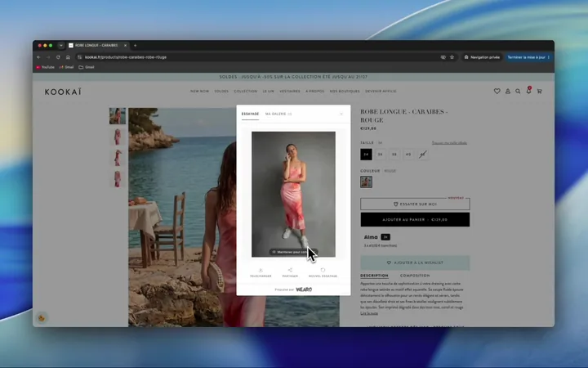The height and width of the screenshot is (368, 588).
Task: Click the YouTube bookmark
Action: tap(46, 67)
